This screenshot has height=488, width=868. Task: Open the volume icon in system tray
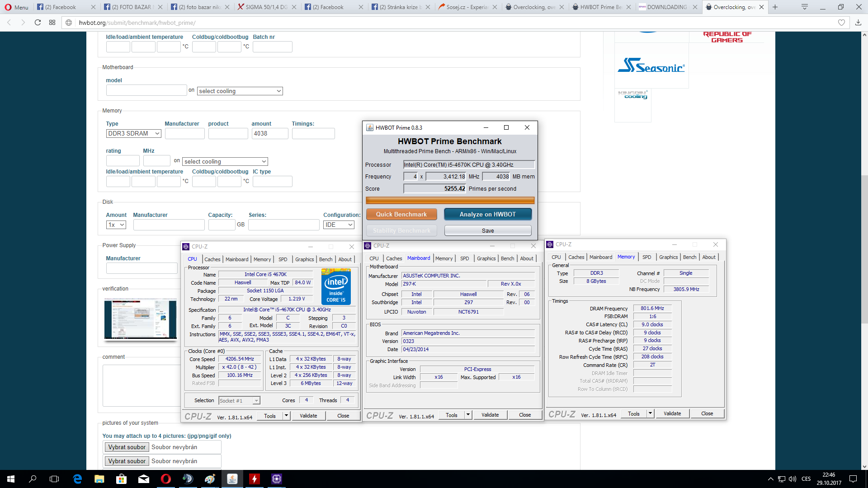point(793,479)
